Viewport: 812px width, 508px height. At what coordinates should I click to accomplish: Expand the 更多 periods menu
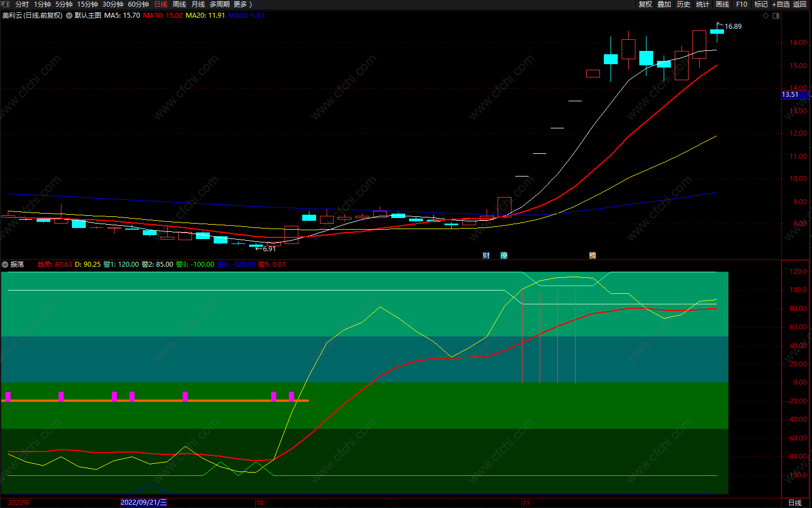tap(243, 4)
